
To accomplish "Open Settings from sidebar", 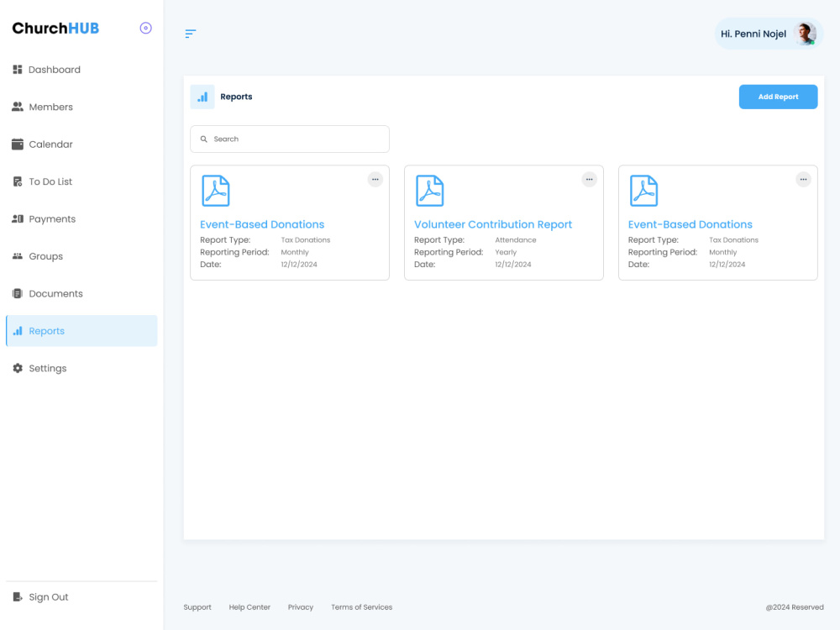I will 81,368.
